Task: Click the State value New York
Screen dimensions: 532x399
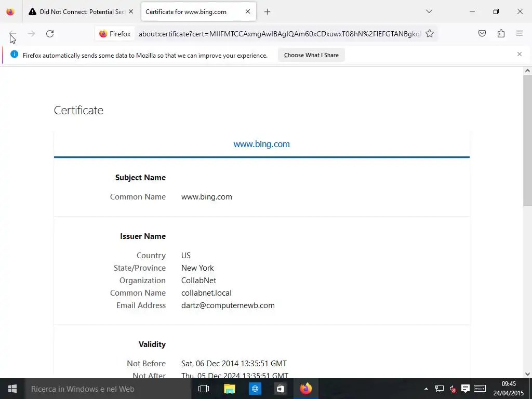Action: [x=197, y=268]
